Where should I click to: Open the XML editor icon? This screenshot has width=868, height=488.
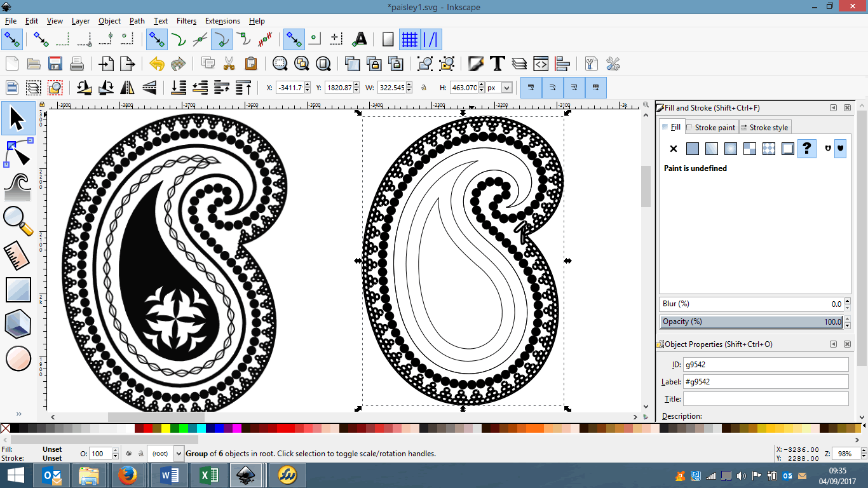click(541, 64)
